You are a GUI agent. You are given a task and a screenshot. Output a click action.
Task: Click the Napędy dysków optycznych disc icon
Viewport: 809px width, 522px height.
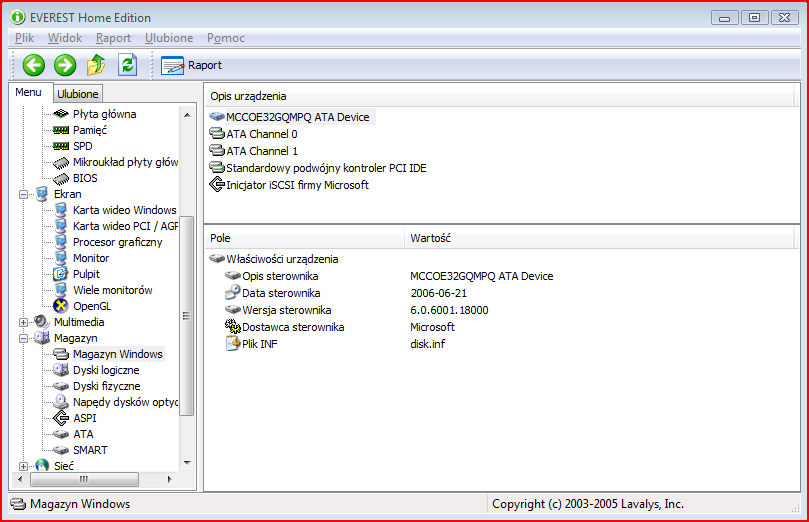tap(61, 402)
